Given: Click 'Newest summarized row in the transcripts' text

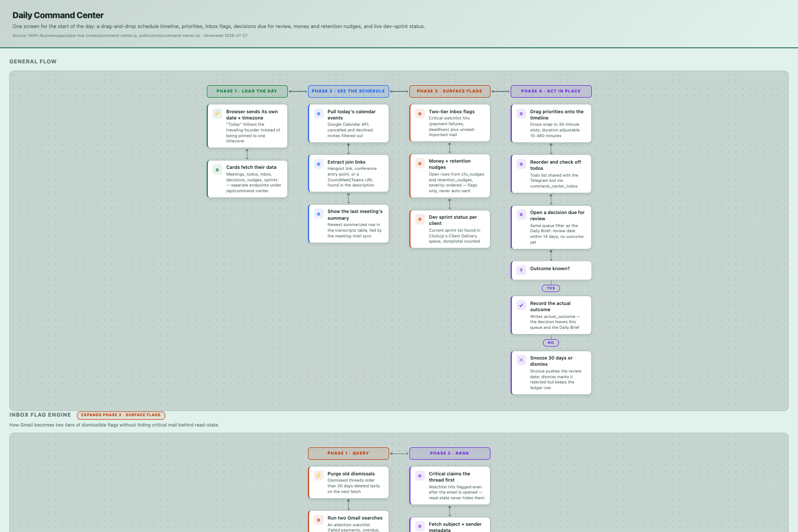Looking at the screenshot, I should point(355,230).
